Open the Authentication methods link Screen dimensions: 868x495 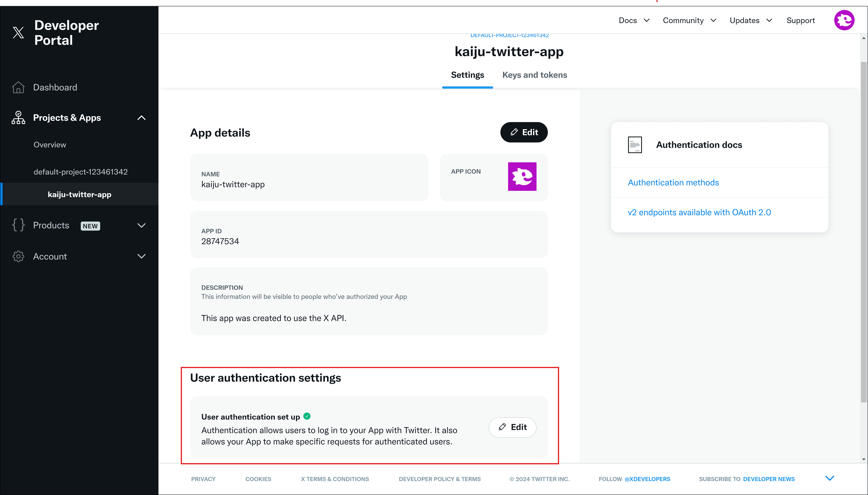click(x=673, y=183)
